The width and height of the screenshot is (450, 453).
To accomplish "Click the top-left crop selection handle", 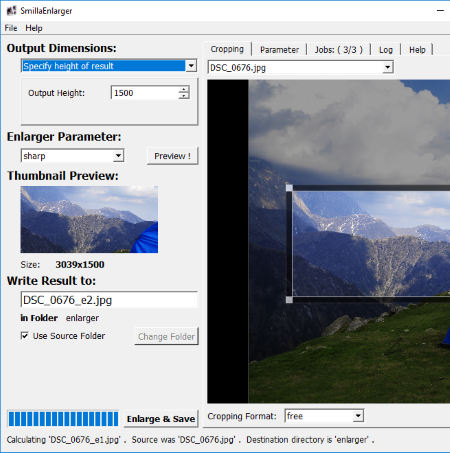I will [289, 188].
